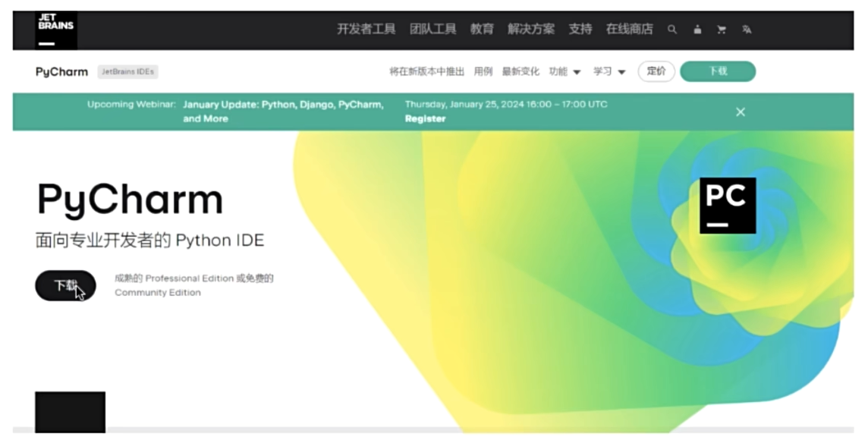The height and width of the screenshot is (440, 868).
Task: Click PyCharm name in sub-navigation
Action: [x=61, y=72]
